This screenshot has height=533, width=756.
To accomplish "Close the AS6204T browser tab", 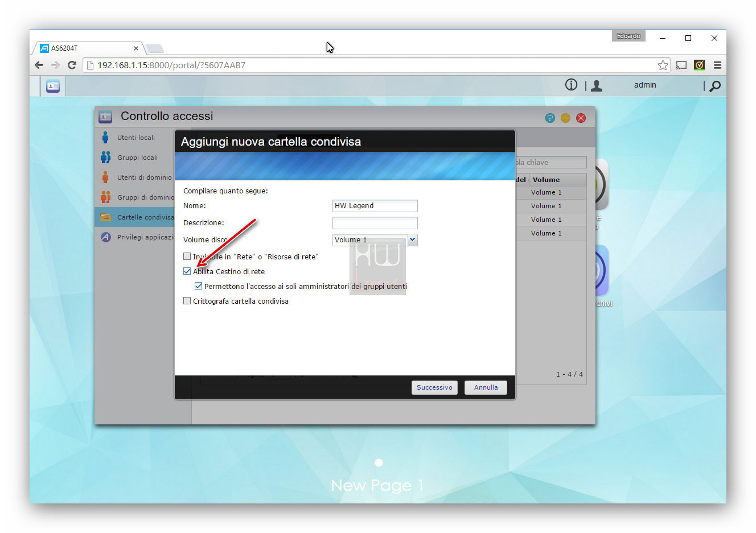I will 136,48.
